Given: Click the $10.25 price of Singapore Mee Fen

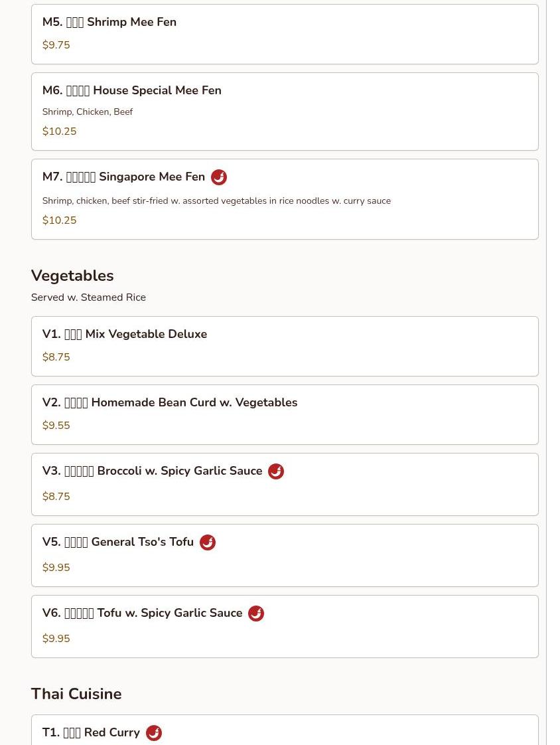Looking at the screenshot, I should 59,220.
